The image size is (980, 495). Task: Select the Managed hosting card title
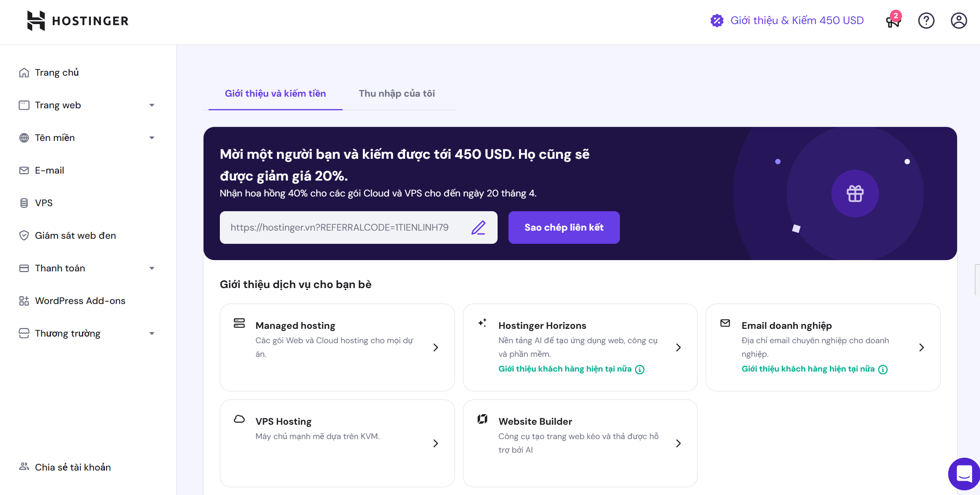295,326
